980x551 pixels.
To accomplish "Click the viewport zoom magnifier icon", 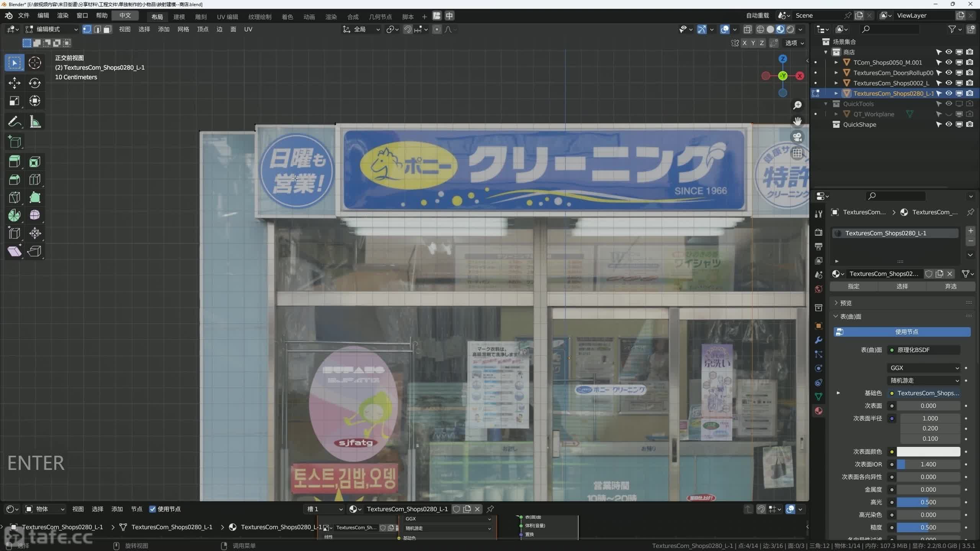I will (x=797, y=105).
